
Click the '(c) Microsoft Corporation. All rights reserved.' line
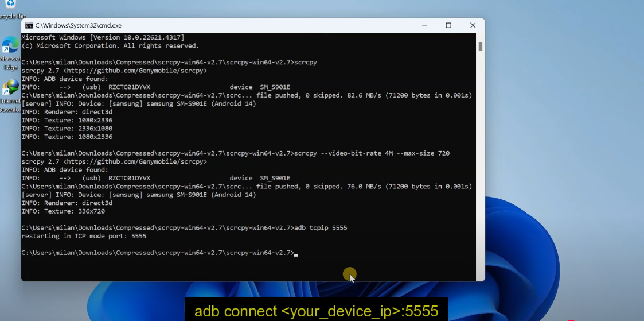click(x=110, y=45)
